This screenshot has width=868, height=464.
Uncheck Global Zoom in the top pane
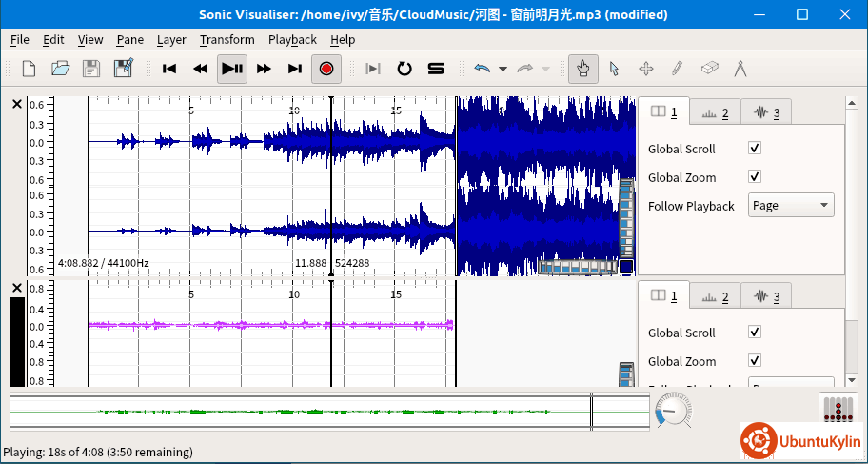pos(755,177)
